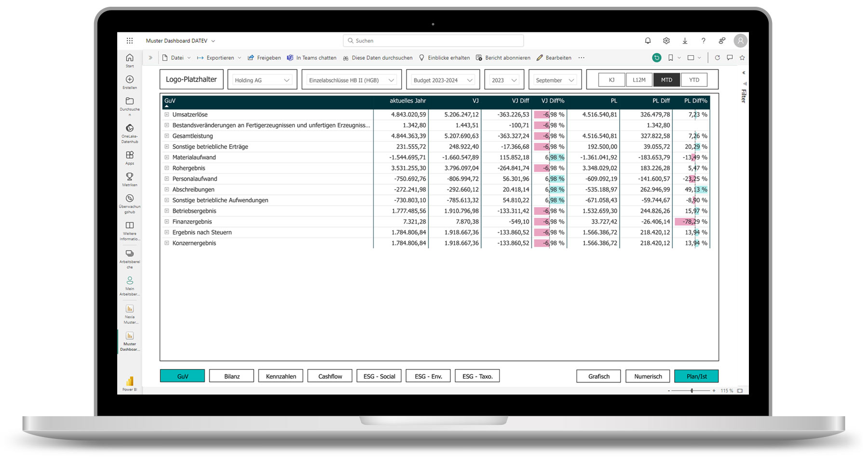The height and width of the screenshot is (462, 868).
Task: Select the Numerisch display option
Action: (648, 376)
